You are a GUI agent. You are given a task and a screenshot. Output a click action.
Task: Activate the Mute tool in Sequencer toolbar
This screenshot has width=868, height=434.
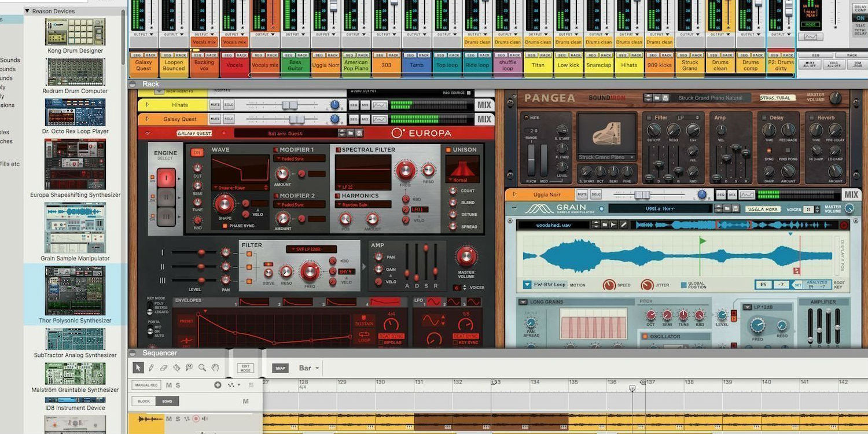click(189, 367)
